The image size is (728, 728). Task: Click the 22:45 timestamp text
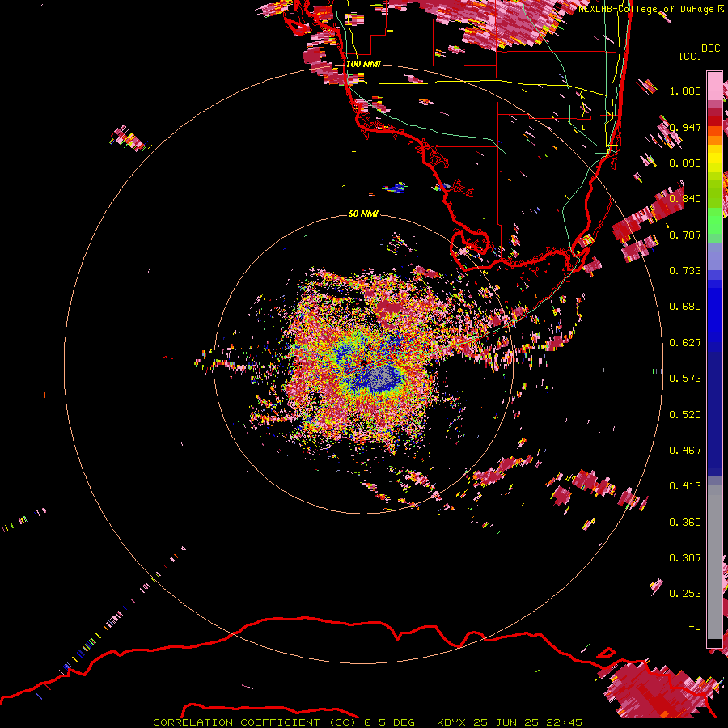pos(563,722)
